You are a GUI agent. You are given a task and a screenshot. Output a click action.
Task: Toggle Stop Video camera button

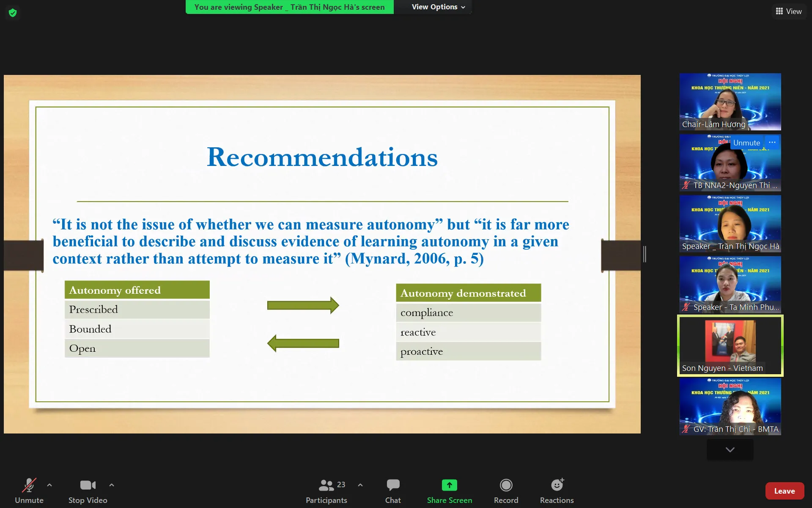click(x=88, y=485)
